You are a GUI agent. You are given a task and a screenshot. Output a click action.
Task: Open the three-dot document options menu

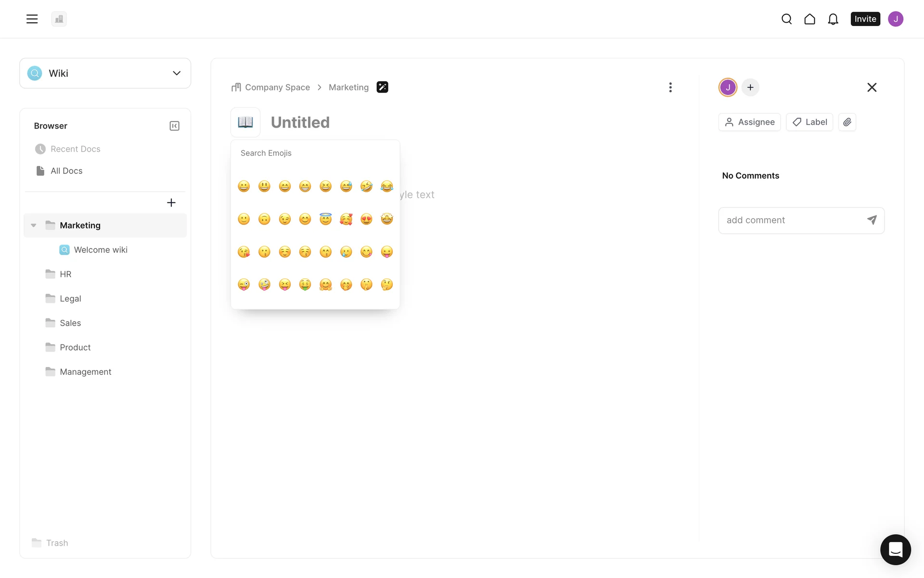coord(670,87)
